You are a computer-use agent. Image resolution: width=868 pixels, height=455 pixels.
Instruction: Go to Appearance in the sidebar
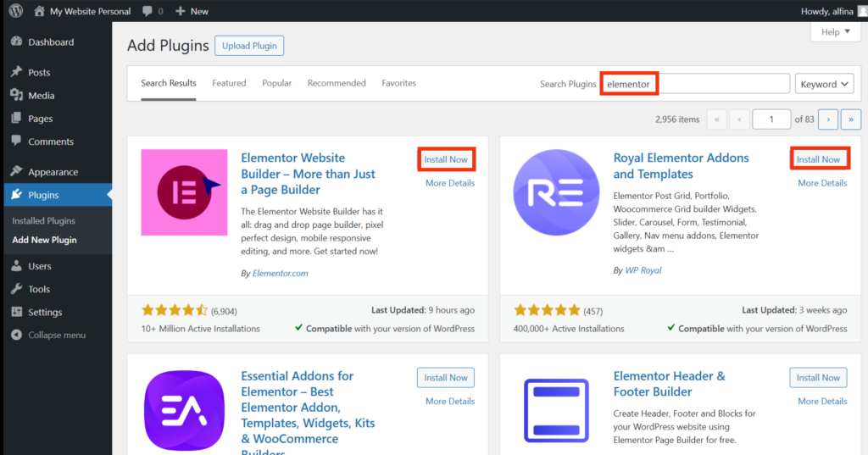tap(53, 172)
